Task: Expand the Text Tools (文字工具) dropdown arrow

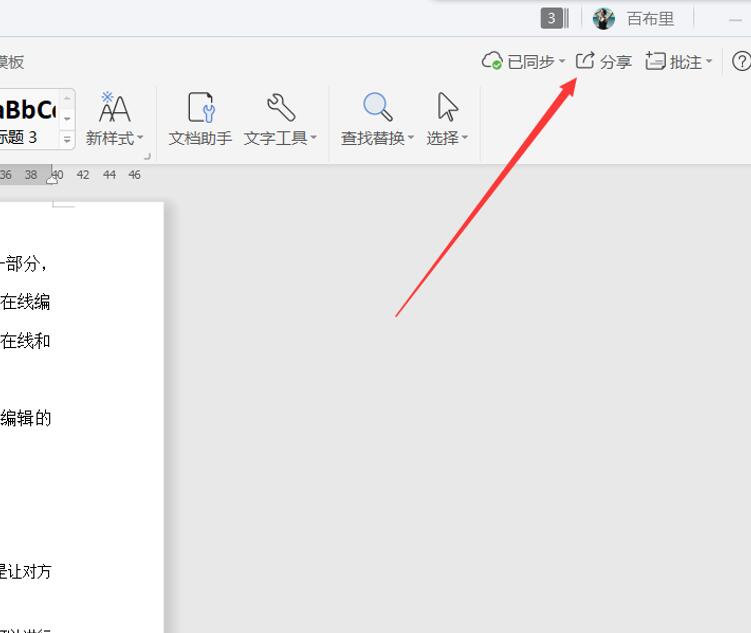Action: click(x=314, y=138)
